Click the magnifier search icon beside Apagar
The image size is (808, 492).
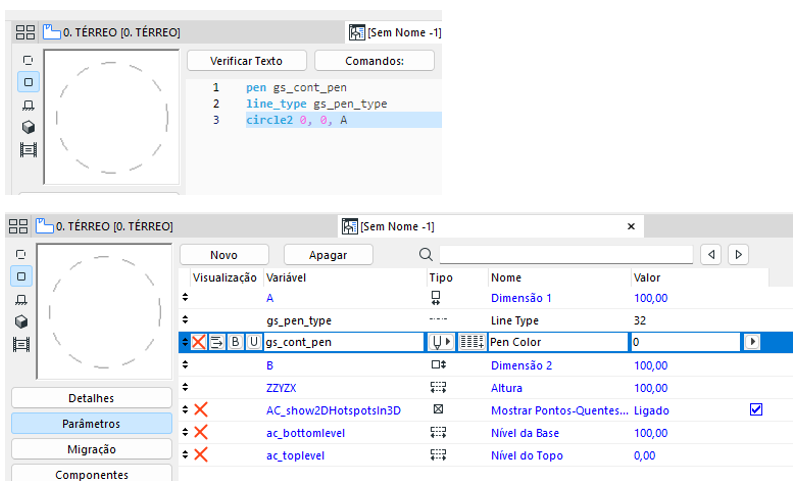[x=426, y=255]
